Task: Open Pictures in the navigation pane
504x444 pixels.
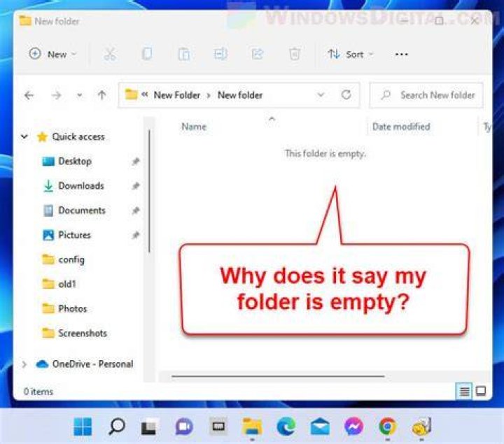Action: tap(75, 235)
